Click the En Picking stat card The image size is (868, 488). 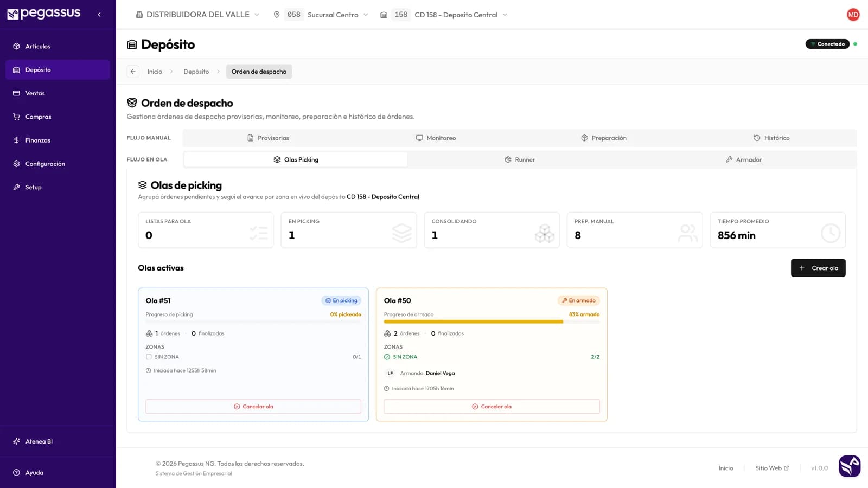[x=349, y=230]
